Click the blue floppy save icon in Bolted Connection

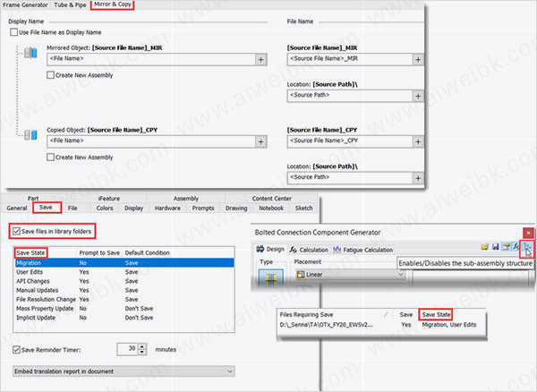(x=495, y=246)
